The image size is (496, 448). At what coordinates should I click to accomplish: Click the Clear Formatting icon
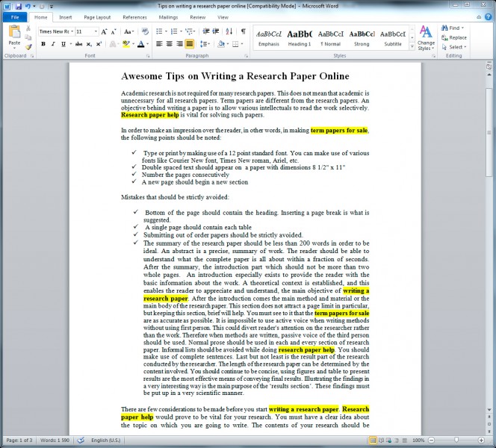(145, 31)
